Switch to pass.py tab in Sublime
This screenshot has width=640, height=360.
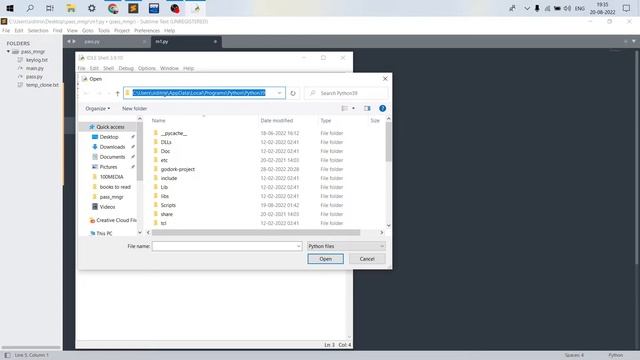tap(92, 42)
